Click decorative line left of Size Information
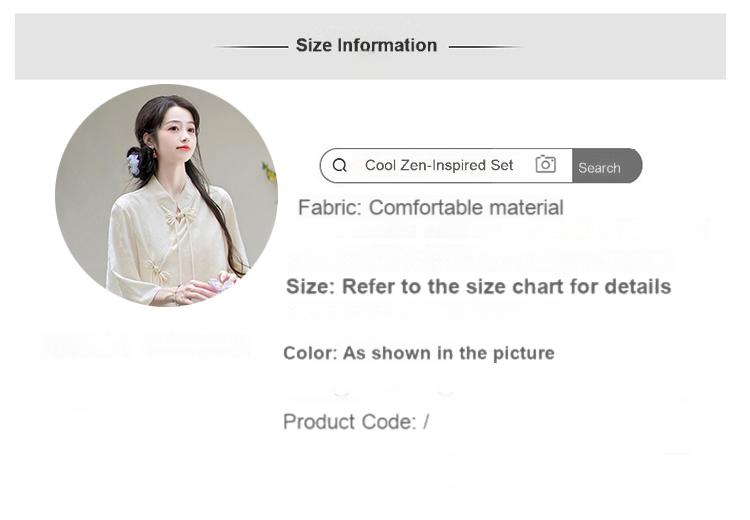The height and width of the screenshot is (520, 750). click(252, 47)
